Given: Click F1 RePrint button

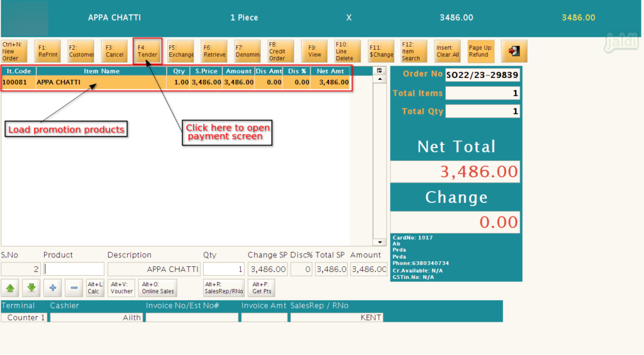Looking at the screenshot, I should (48, 51).
